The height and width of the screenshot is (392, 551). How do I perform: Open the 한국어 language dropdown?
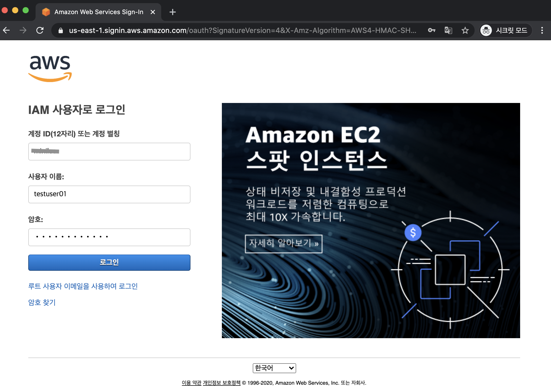pyautogui.click(x=274, y=368)
